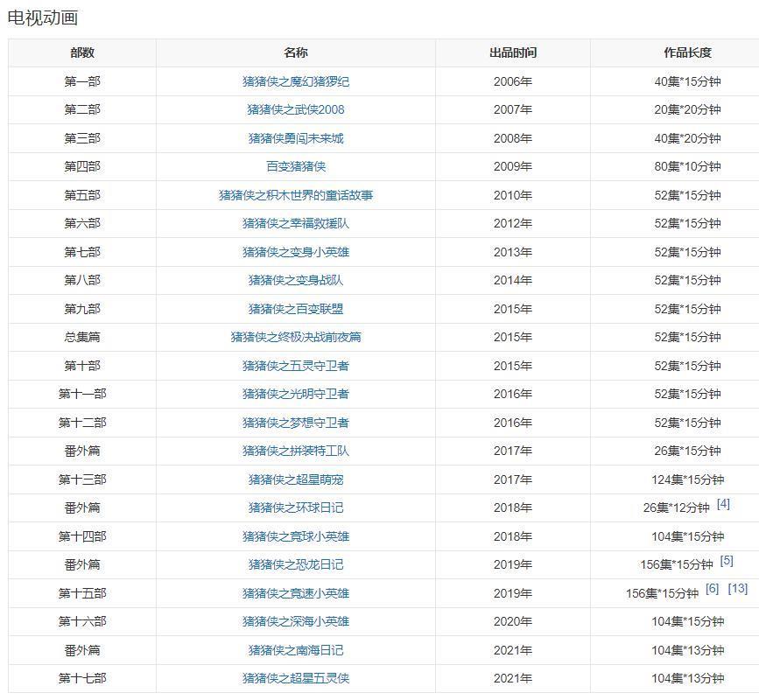Open citation reference [5] next to 恐龙日记
This screenshot has height=700, width=759.
click(x=725, y=559)
